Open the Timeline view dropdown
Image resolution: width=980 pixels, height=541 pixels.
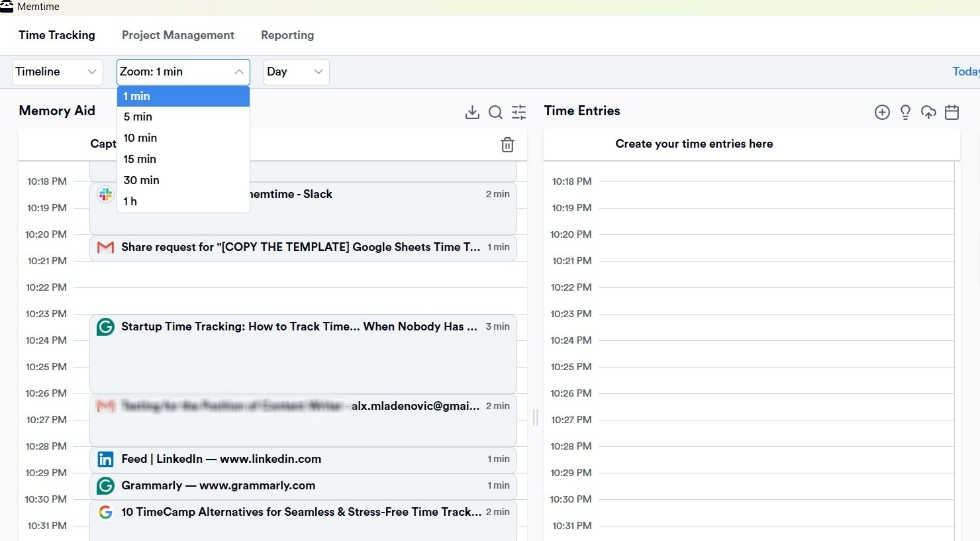click(58, 72)
